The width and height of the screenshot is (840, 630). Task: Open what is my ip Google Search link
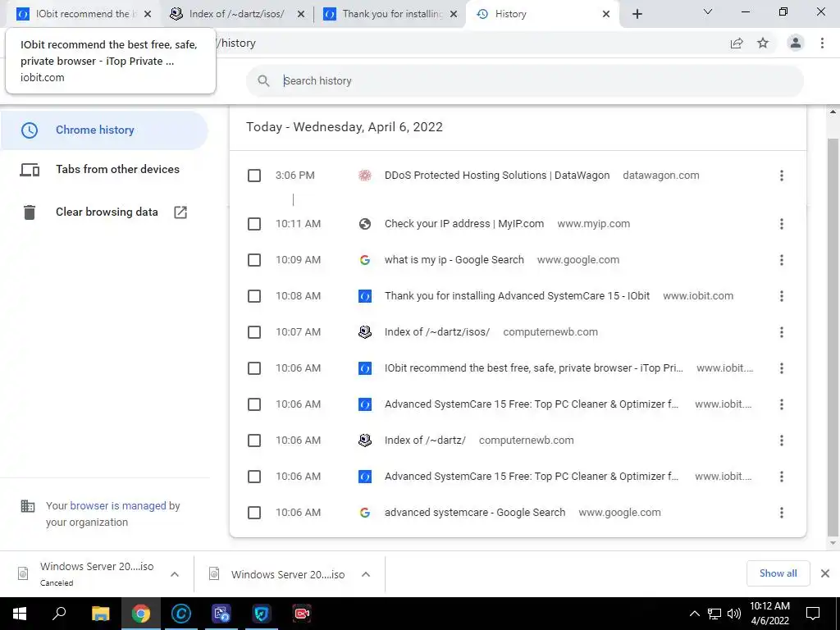coord(454,260)
